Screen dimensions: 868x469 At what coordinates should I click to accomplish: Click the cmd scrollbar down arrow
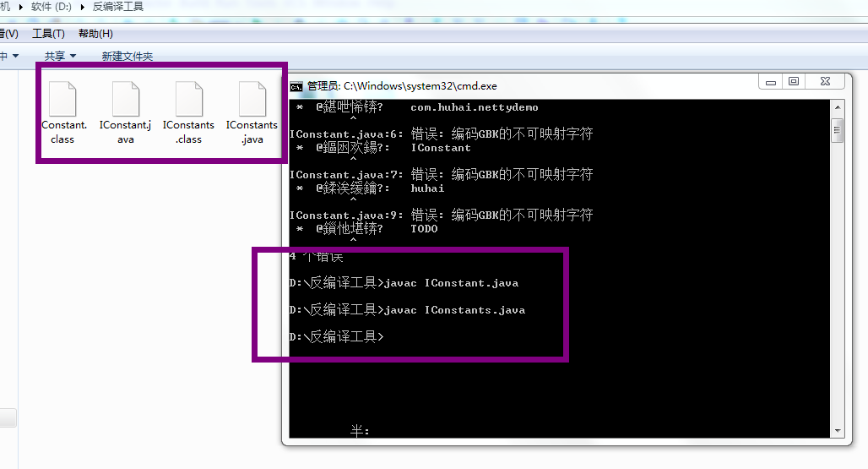point(837,431)
